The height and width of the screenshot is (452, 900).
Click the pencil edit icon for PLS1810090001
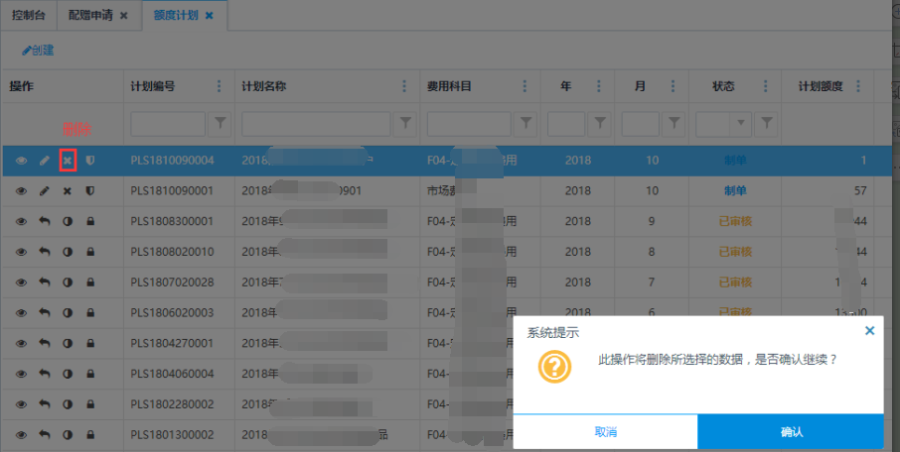click(44, 191)
